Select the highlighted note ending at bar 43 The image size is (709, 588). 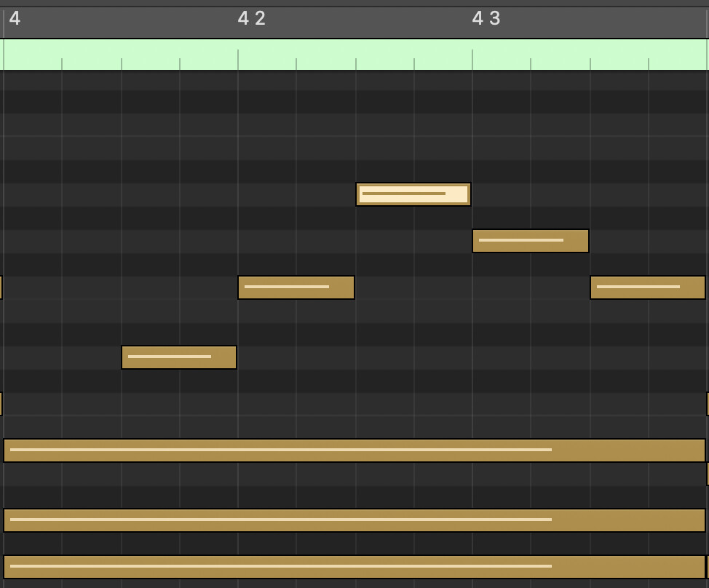413,194
